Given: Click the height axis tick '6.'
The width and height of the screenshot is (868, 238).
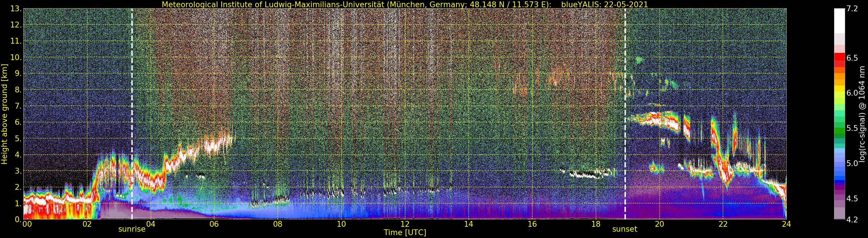Looking at the screenshot, I should point(18,122).
